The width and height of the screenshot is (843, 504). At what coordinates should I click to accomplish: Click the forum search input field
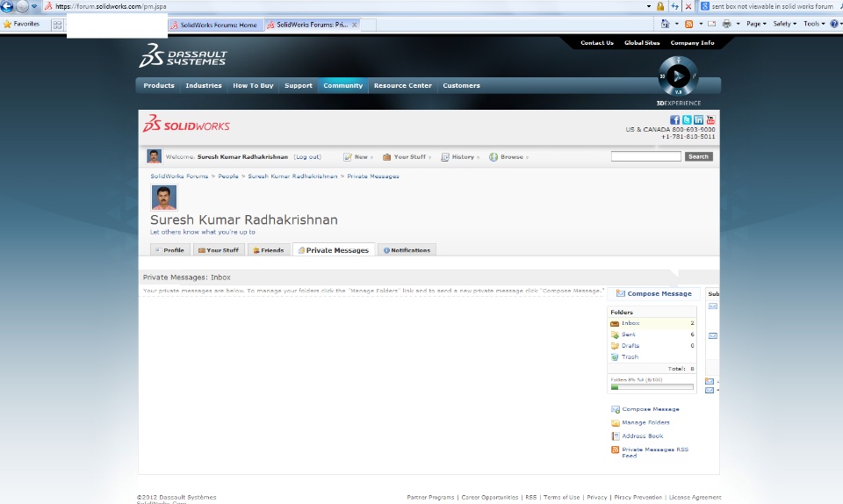pos(645,156)
